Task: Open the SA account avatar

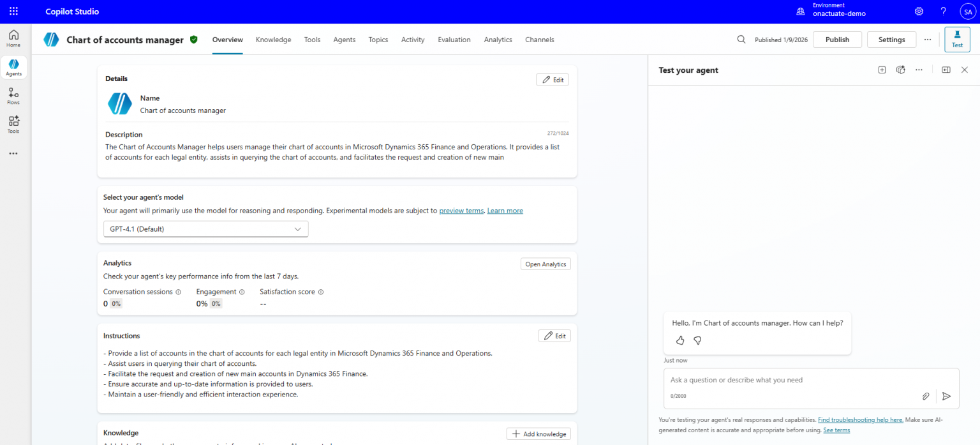Action: click(967, 11)
